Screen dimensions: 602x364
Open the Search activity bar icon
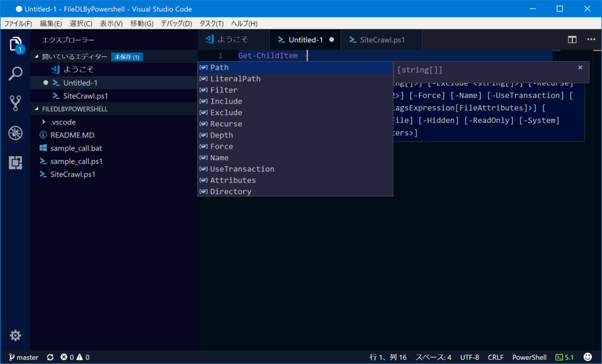click(x=15, y=73)
